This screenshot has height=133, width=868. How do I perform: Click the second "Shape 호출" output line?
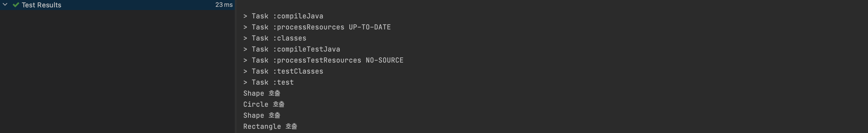tap(262, 116)
